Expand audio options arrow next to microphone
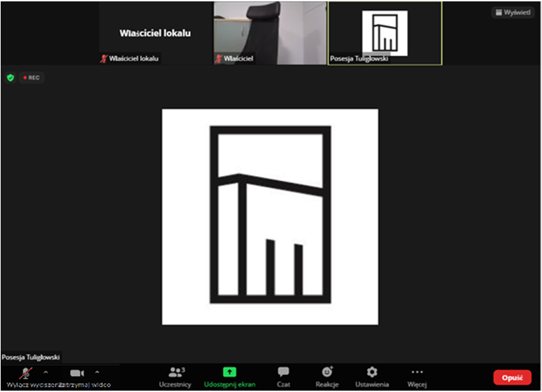The width and height of the screenshot is (542, 392). pyautogui.click(x=46, y=372)
